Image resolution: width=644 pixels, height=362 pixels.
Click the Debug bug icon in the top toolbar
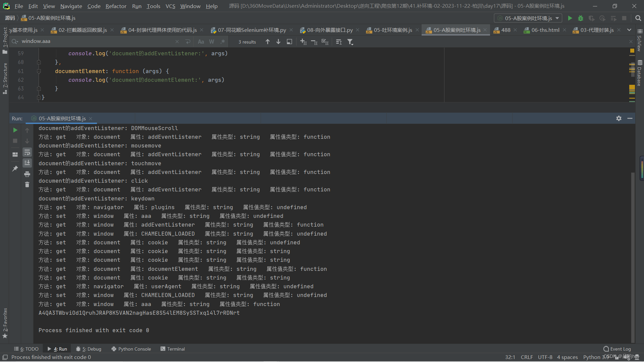tap(581, 18)
